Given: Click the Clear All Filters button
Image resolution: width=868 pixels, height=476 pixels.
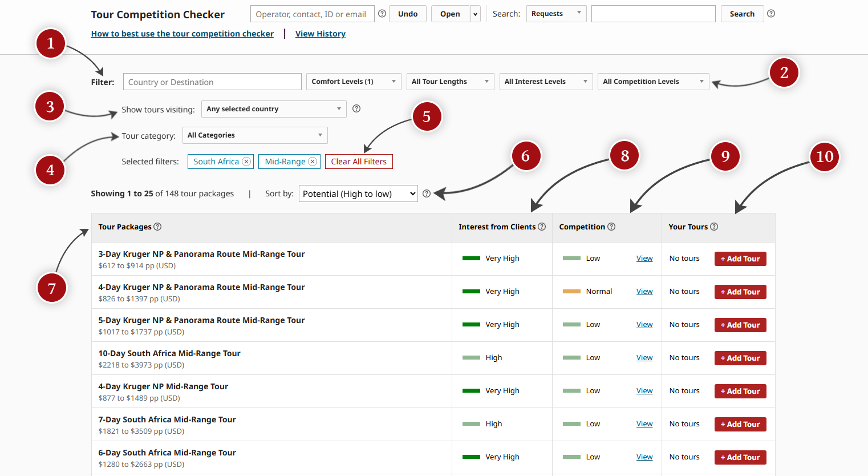Looking at the screenshot, I should pos(359,162).
